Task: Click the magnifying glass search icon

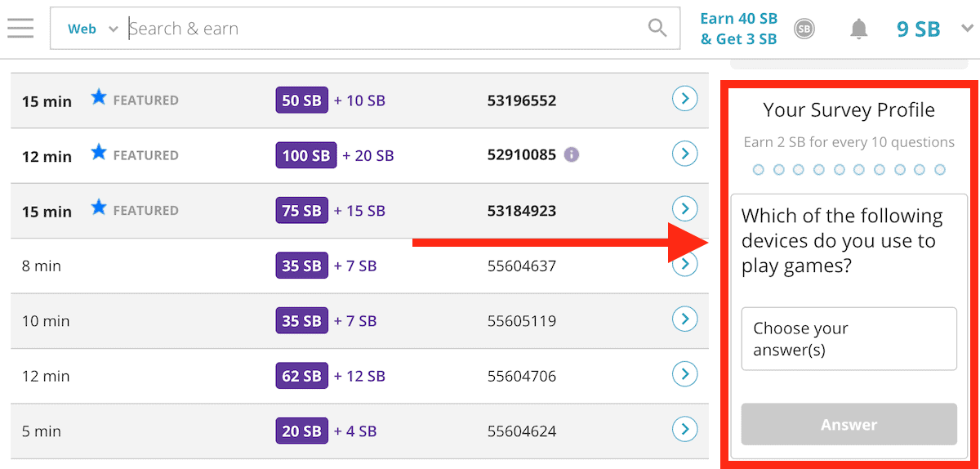Action: pyautogui.click(x=657, y=28)
